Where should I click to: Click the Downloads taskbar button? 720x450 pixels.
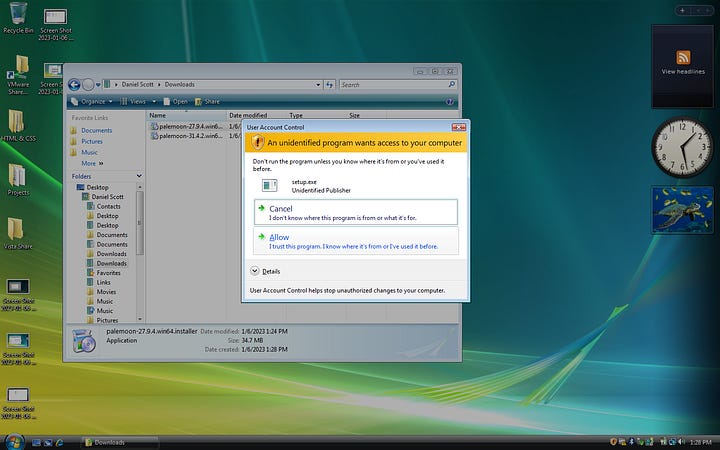tap(120, 443)
